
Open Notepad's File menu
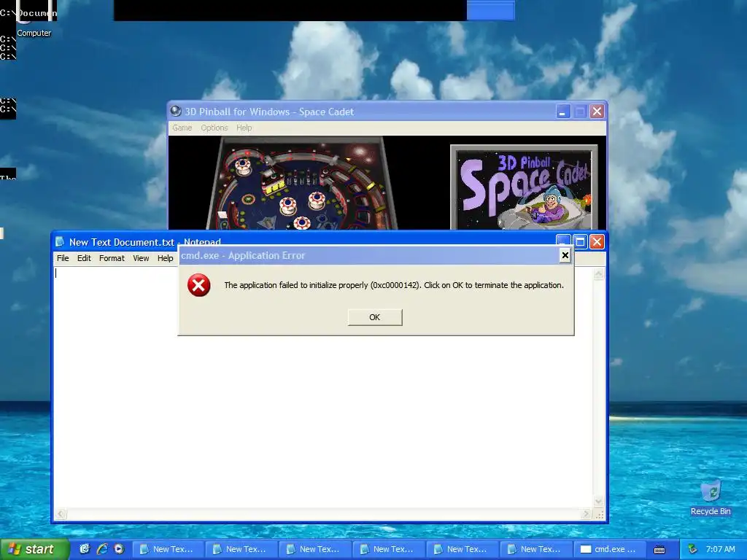click(x=63, y=258)
